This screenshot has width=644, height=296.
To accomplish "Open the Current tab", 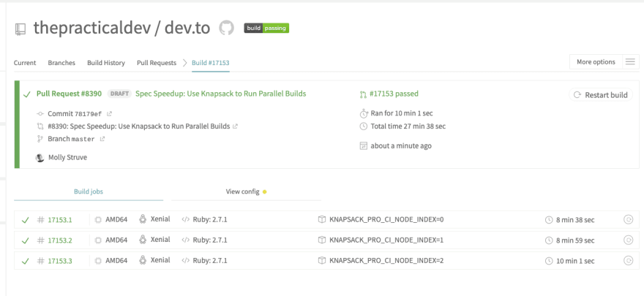I will click(x=25, y=63).
